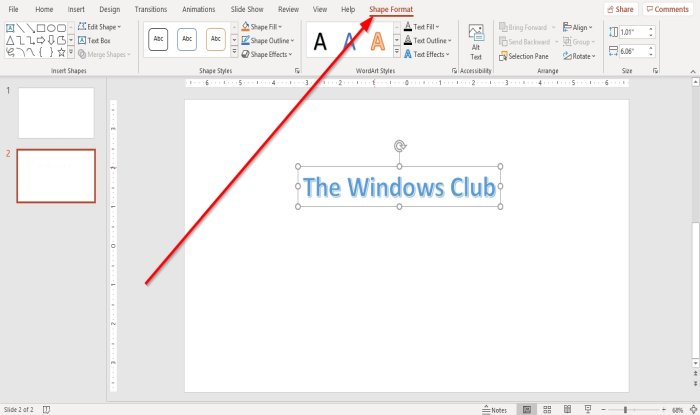This screenshot has width=700, height=415.
Task: Apply orange outline Abc shape style
Action: 216,39
